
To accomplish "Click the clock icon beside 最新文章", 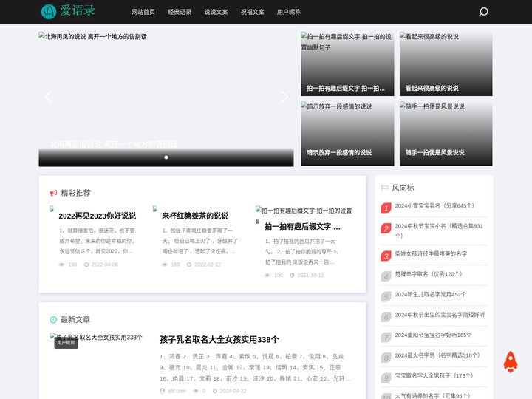I will point(53,320).
